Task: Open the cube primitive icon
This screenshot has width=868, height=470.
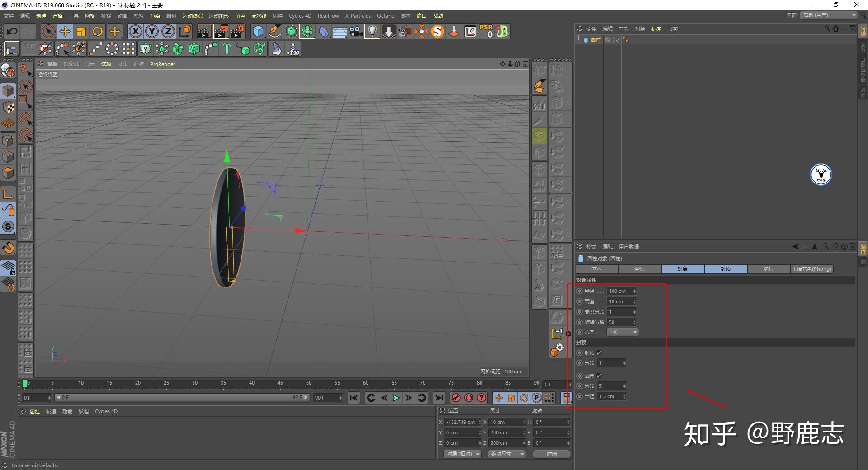Action: point(259,31)
